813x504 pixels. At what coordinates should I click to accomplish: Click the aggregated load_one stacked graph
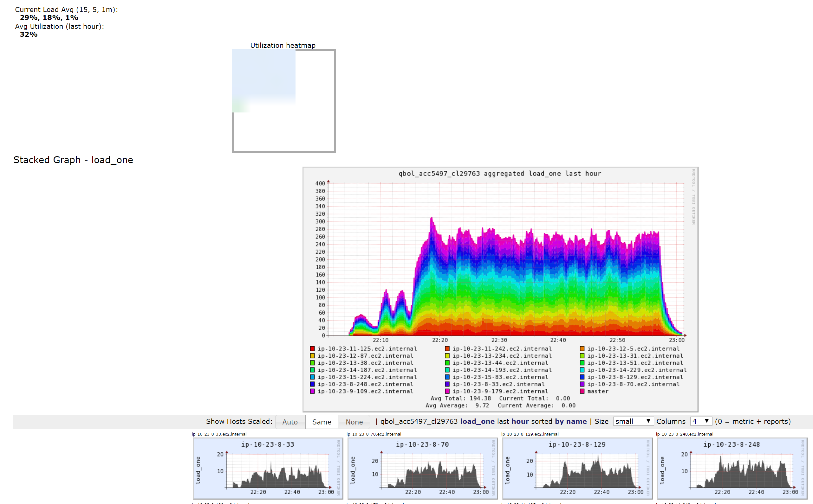pos(500,289)
